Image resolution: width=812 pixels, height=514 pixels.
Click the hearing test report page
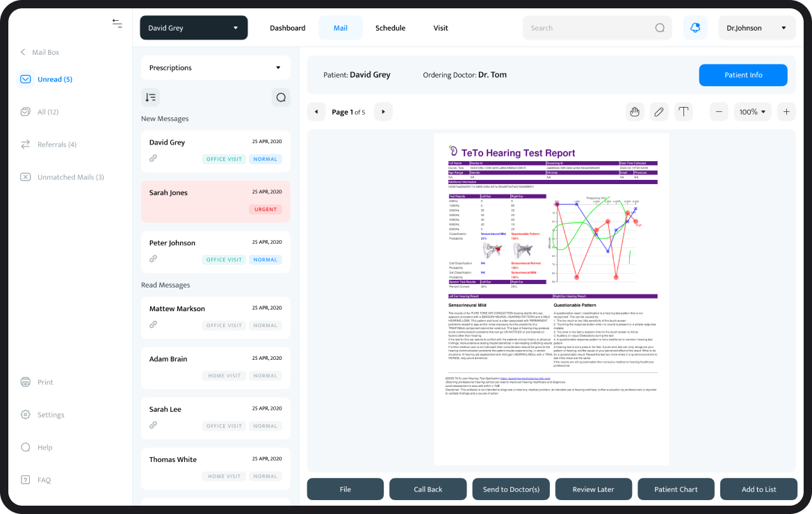point(551,299)
